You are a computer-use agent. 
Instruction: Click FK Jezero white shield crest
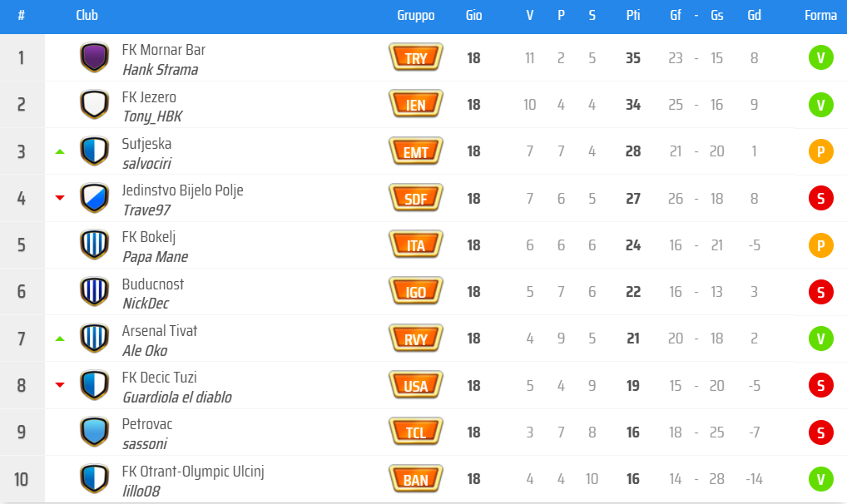(95, 104)
